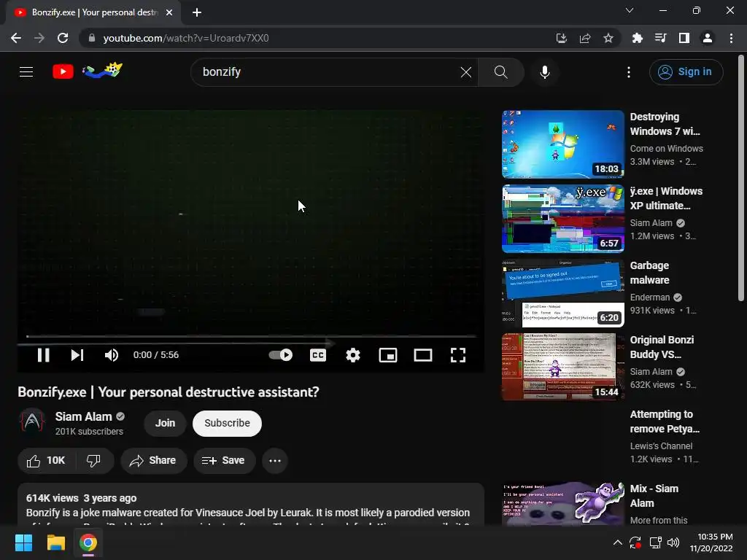Screen dimensions: 747x560
Task: Enable miniplayer mode
Action: [x=388, y=355]
